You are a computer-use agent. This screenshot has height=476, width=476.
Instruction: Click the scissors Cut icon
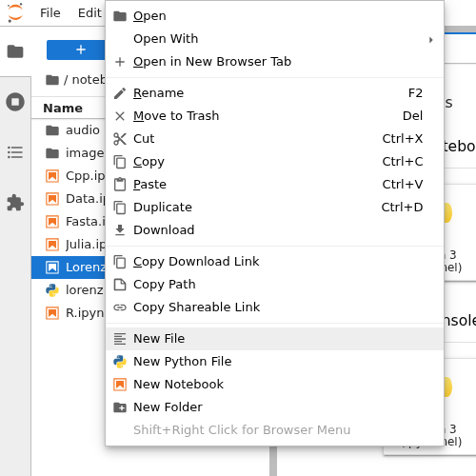click(120, 139)
